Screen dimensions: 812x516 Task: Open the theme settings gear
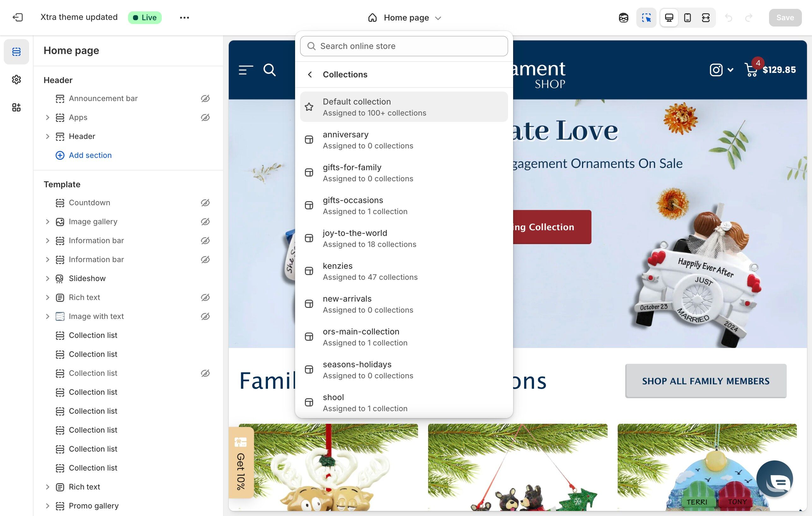point(16,80)
